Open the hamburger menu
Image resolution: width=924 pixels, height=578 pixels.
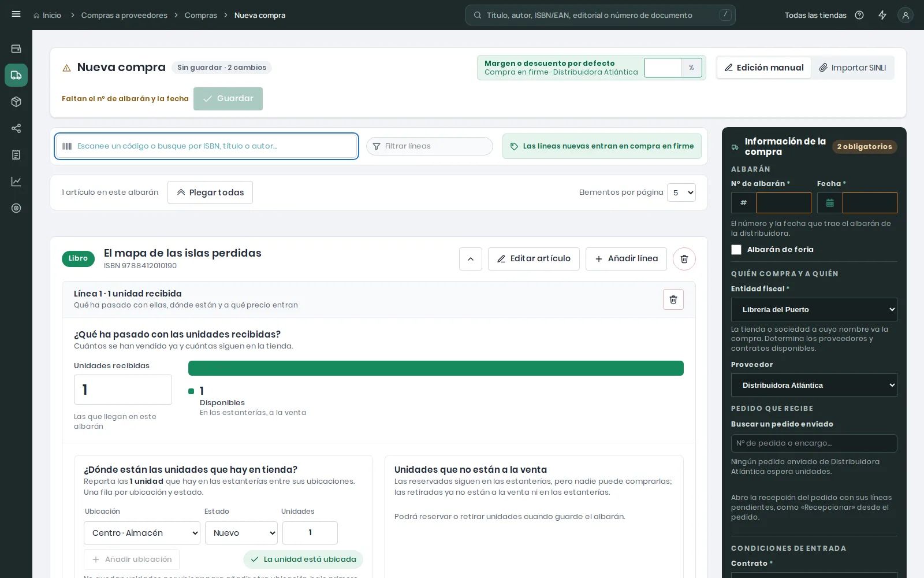point(16,14)
